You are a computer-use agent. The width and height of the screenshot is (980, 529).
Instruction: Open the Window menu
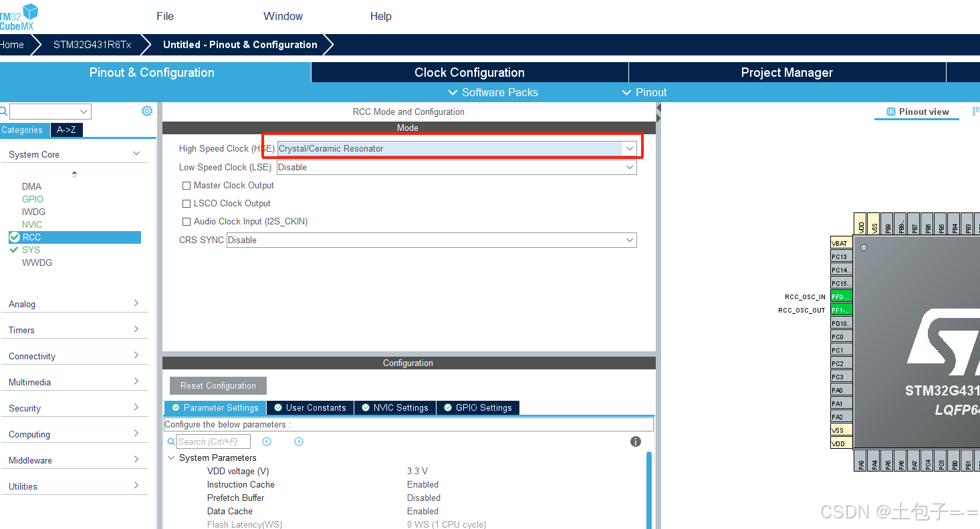(x=283, y=16)
